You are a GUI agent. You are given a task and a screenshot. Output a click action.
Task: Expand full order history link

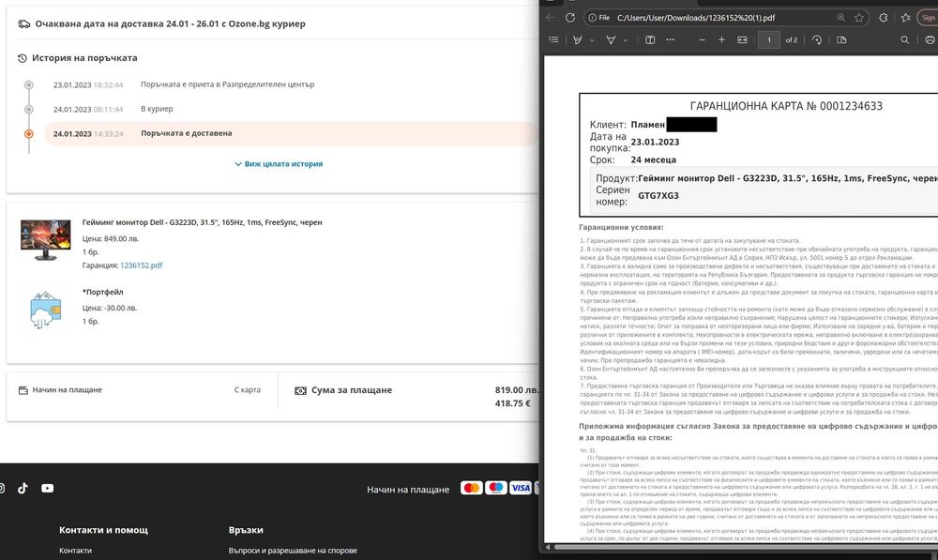(x=279, y=164)
